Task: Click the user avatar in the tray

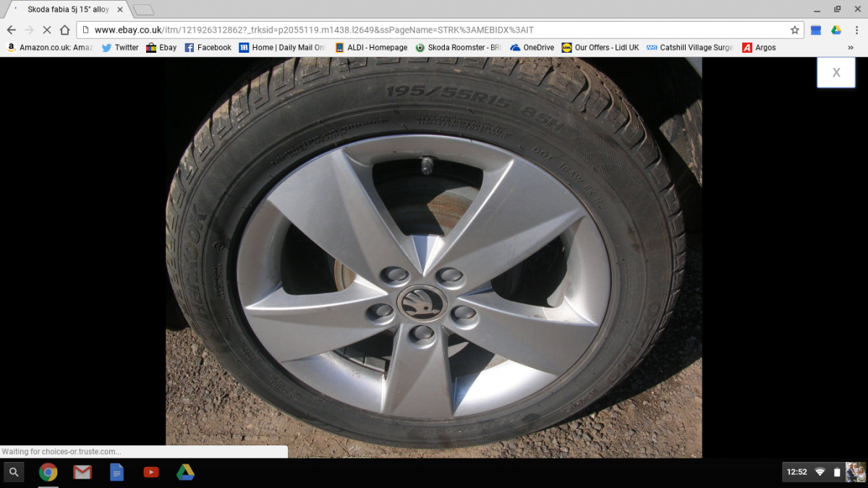Action: [855, 472]
